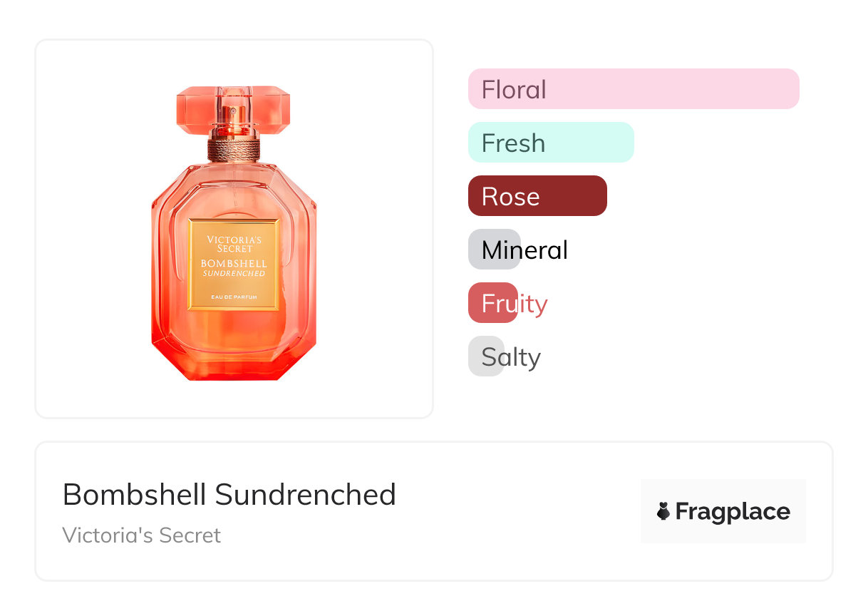Click Victoria's Secret text on the bottle label
The height and width of the screenshot is (616, 868).
[234, 244]
